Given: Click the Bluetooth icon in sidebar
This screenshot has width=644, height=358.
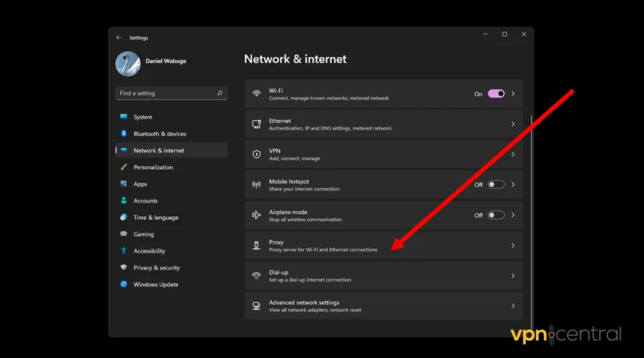Looking at the screenshot, I should 124,134.
